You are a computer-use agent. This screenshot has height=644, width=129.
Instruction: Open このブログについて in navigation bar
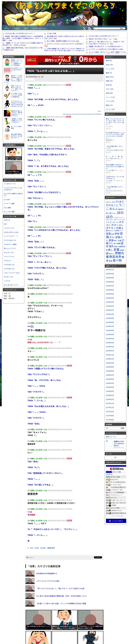(x=39, y=29)
